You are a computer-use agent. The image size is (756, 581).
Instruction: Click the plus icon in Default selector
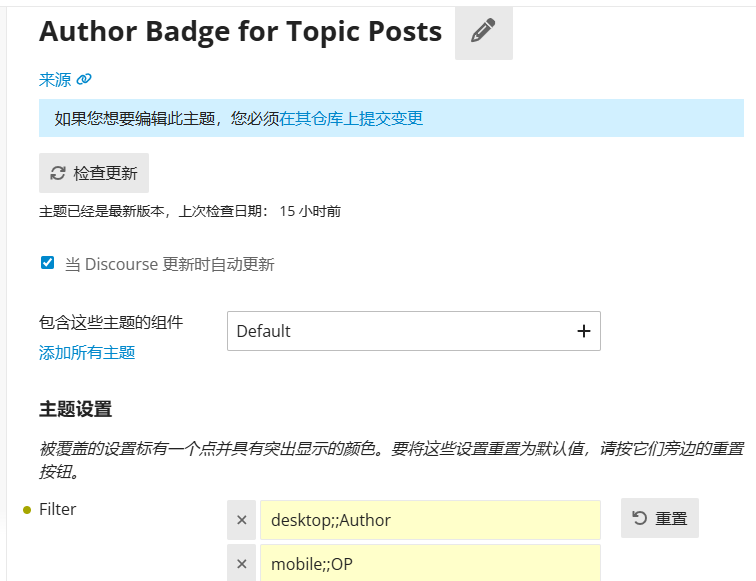coord(583,331)
